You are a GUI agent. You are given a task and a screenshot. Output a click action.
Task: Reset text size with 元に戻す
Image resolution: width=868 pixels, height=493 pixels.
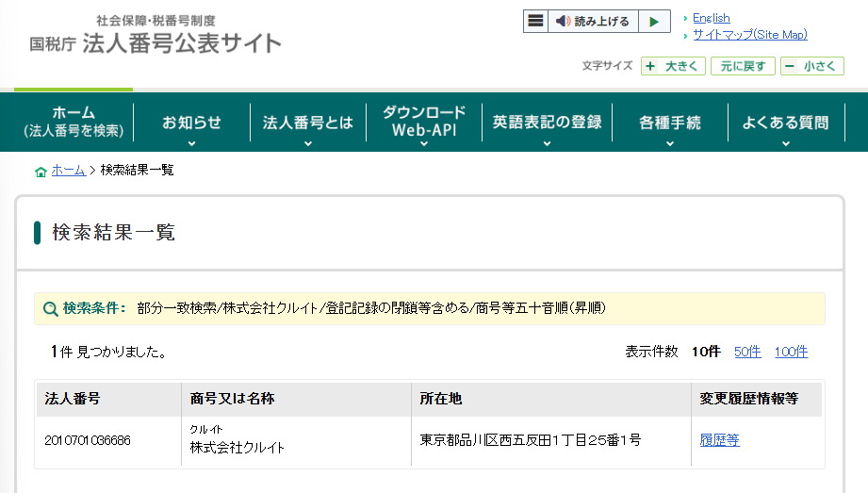point(743,66)
